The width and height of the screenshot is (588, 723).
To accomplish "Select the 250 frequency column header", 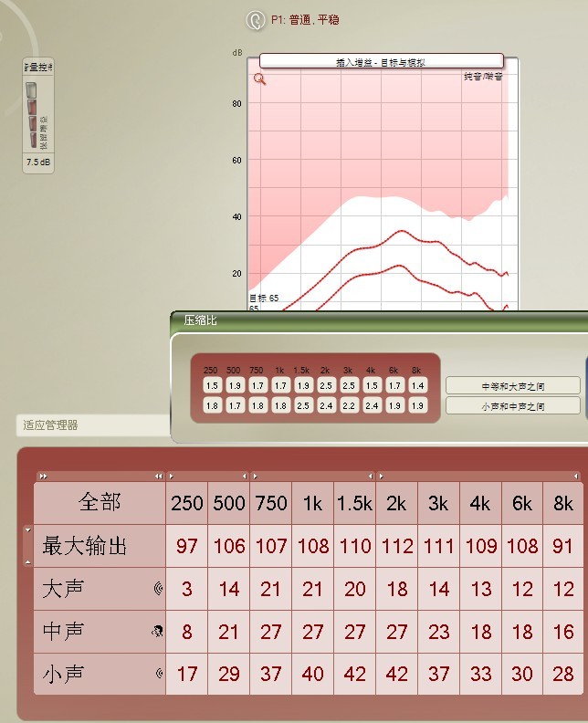I will tap(187, 503).
